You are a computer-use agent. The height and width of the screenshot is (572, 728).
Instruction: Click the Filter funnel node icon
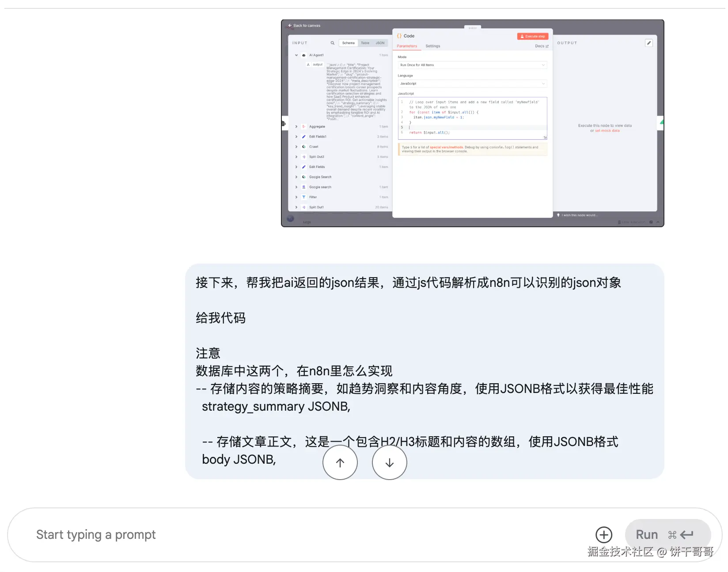coord(303,197)
